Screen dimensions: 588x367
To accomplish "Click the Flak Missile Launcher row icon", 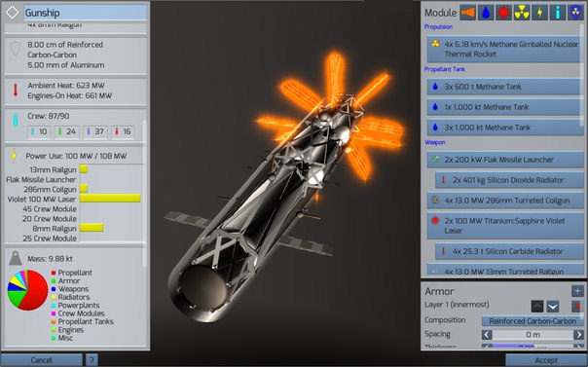I will click(x=435, y=160).
